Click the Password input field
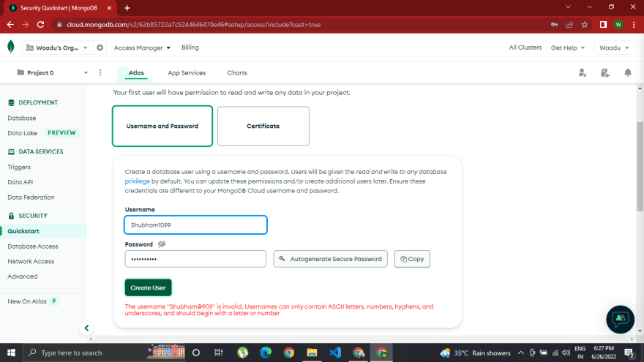The width and height of the screenshot is (644, 362). [195, 259]
